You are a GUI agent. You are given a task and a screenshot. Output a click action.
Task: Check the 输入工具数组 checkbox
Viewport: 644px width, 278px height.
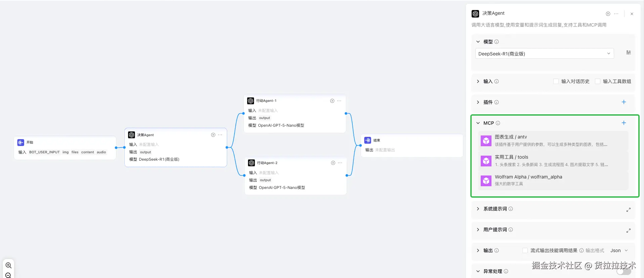point(598,81)
